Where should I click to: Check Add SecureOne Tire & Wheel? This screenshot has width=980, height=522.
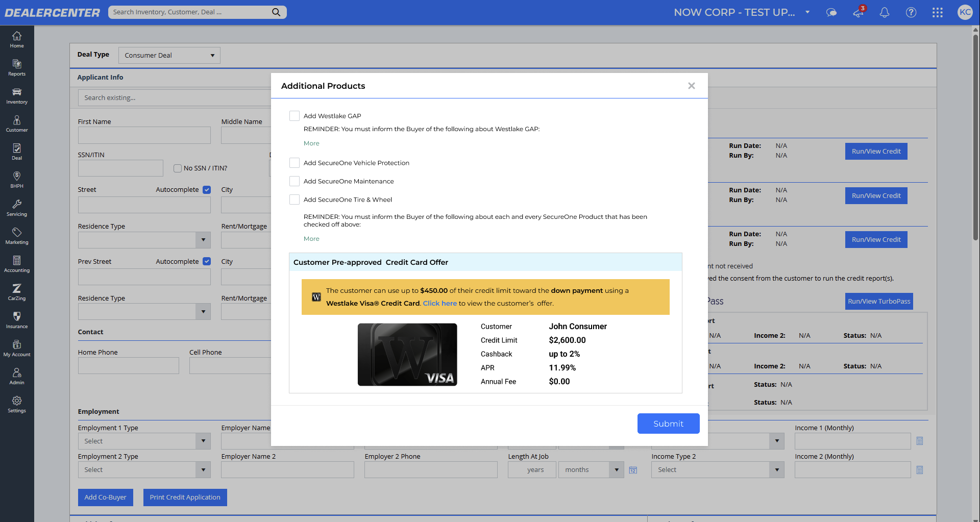pos(295,200)
